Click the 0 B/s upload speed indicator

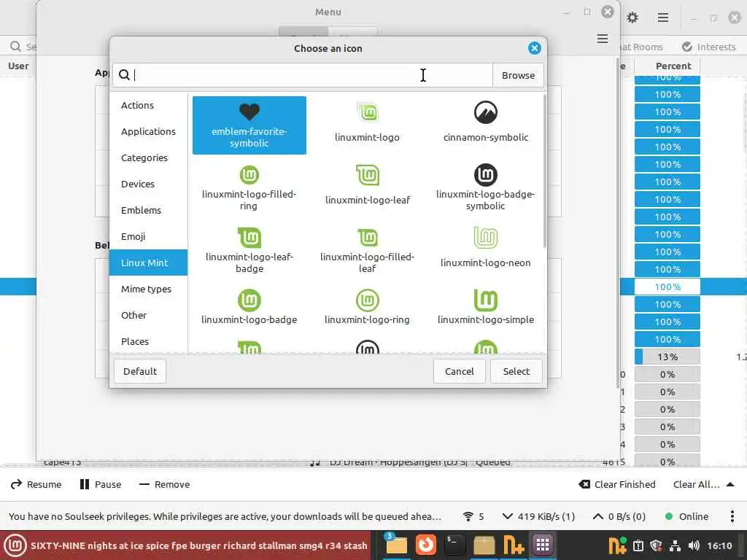619,516
